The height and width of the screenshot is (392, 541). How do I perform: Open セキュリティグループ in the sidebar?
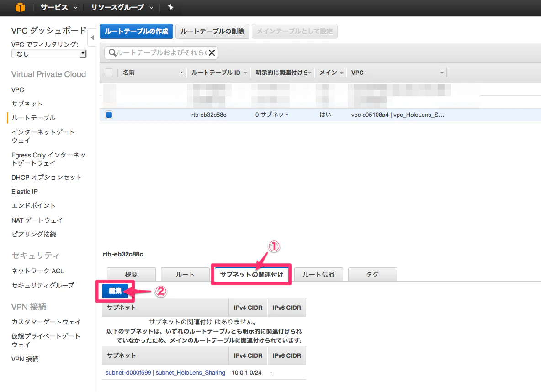[43, 285]
